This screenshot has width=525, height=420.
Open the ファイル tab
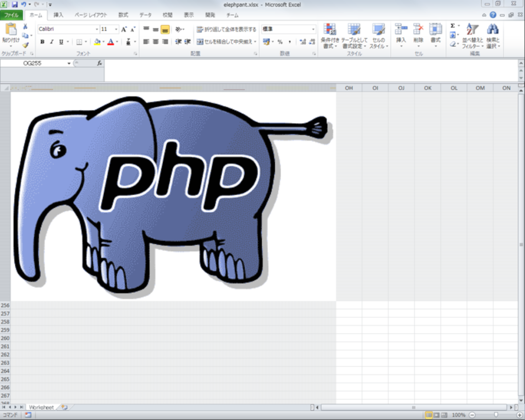[x=12, y=15]
